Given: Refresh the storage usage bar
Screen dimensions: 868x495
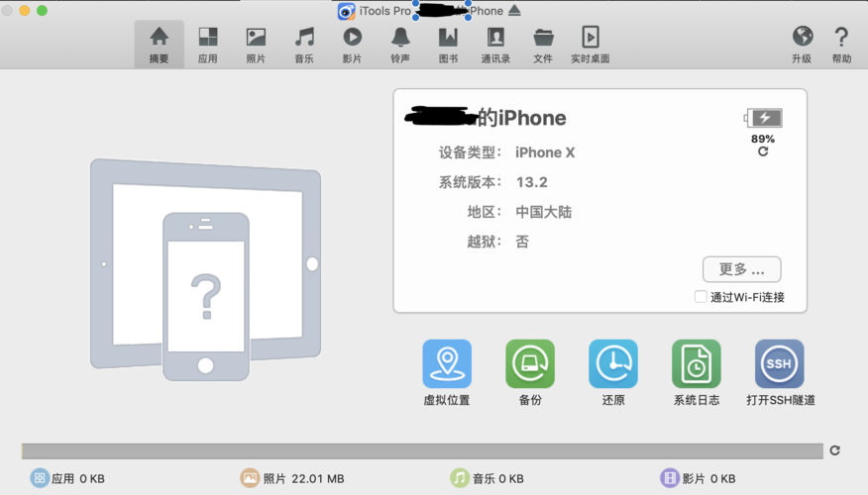Looking at the screenshot, I should 834,450.
